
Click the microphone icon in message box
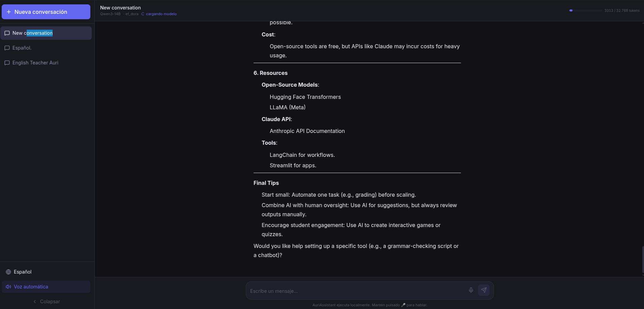point(471,290)
